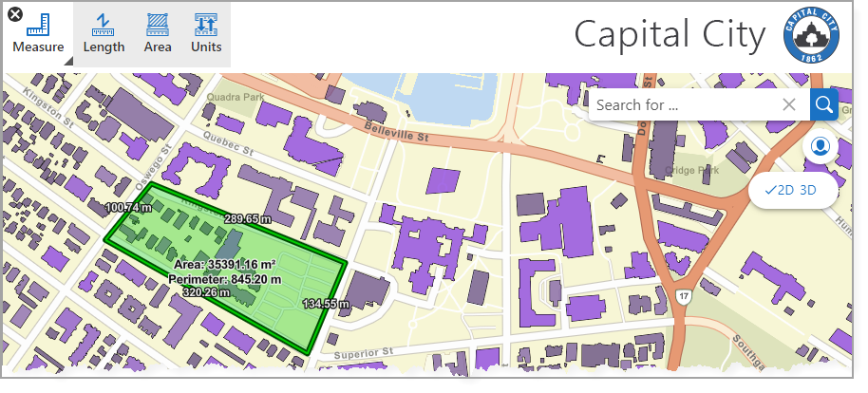This screenshot has width=868, height=393.
Task: Click the Quebec St street label
Action: [x=228, y=142]
